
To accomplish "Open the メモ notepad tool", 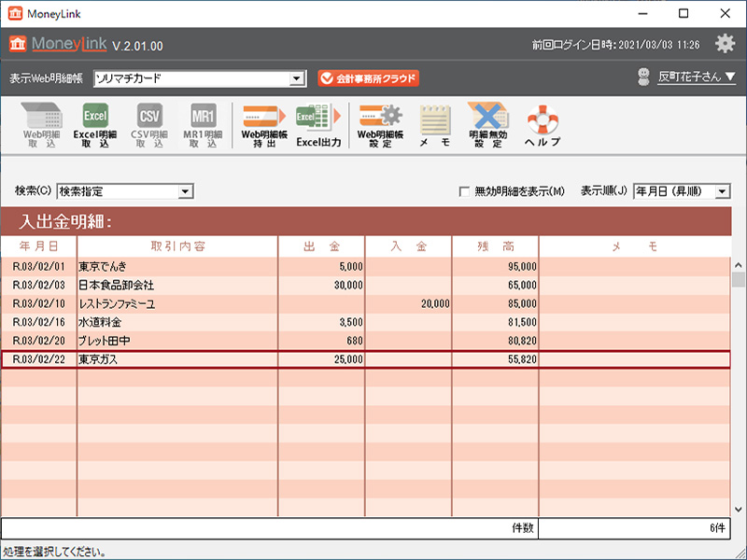I will (x=434, y=126).
